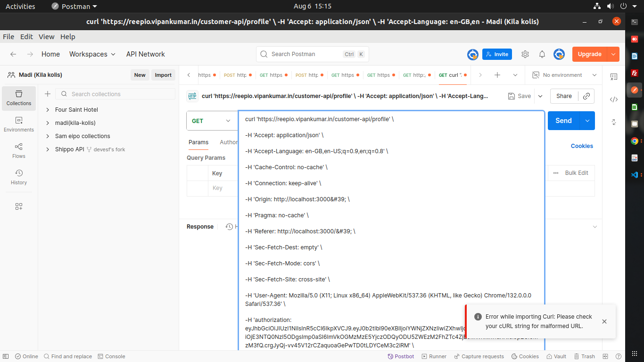The width and height of the screenshot is (644, 362).
Task: Open the notifications bell
Action: click(x=542, y=54)
